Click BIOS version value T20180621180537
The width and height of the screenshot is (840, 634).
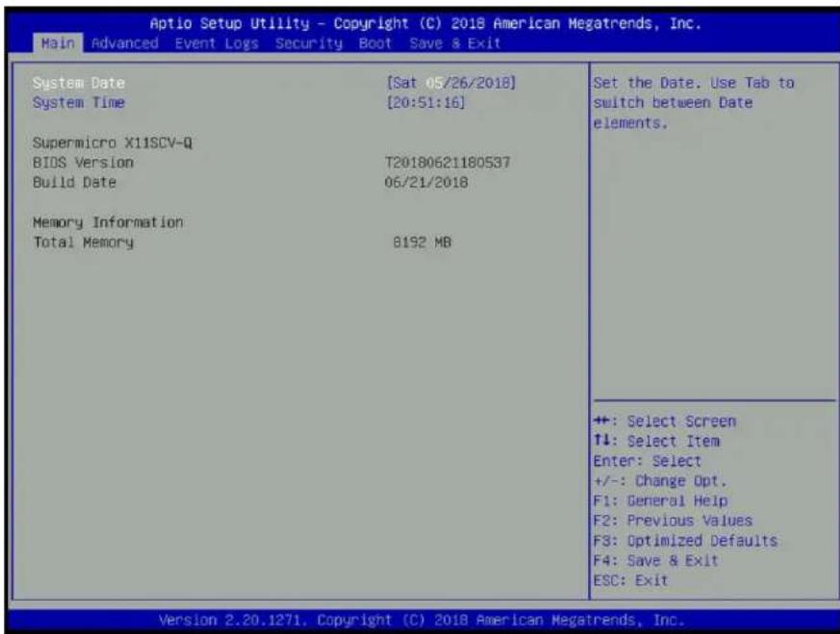(x=447, y=163)
